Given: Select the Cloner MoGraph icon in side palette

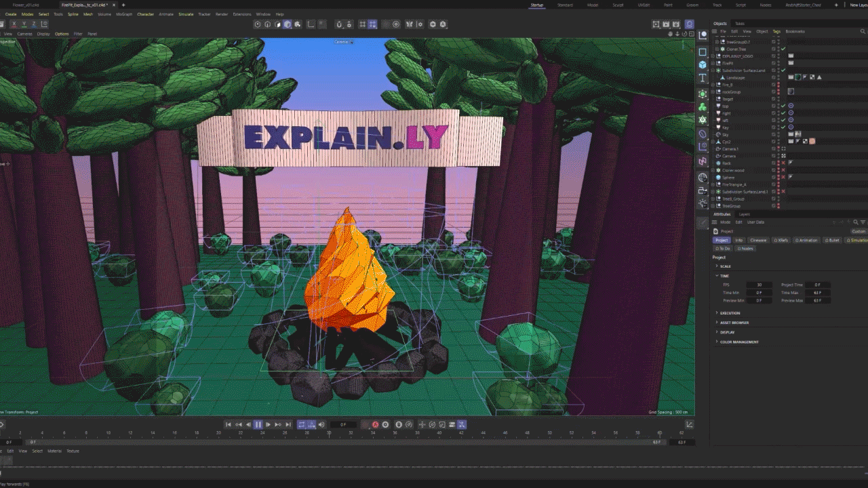Looking at the screenshot, I should pyautogui.click(x=703, y=120).
